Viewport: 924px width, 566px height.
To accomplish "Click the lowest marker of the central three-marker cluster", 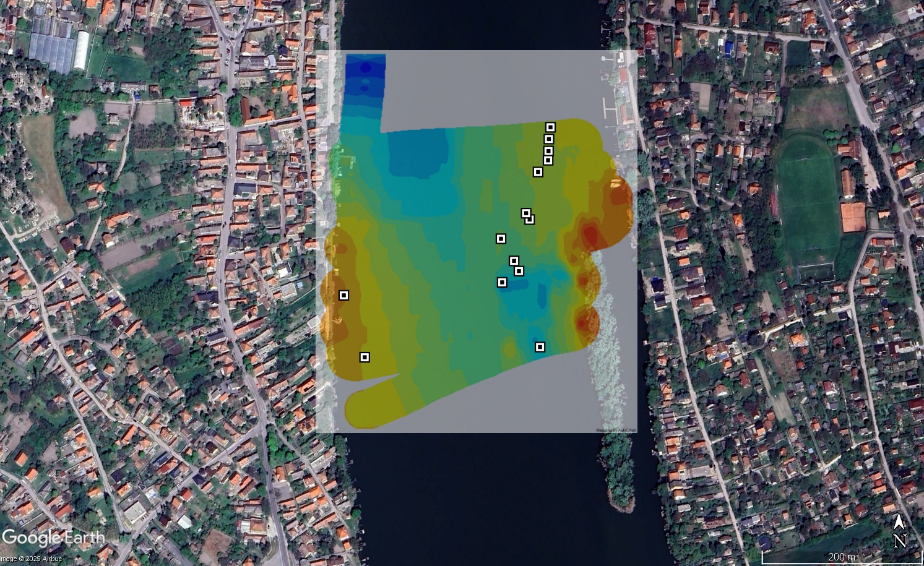I will tap(502, 282).
